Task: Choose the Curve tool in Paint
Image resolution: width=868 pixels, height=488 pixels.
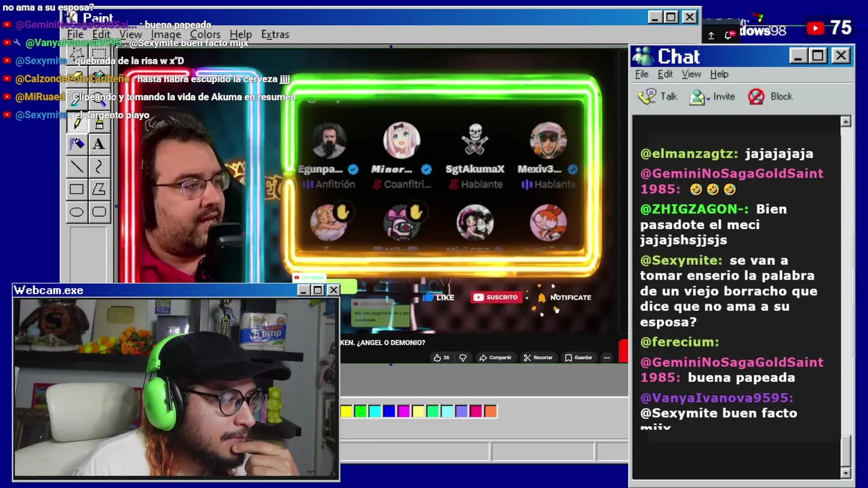Action: click(x=99, y=167)
